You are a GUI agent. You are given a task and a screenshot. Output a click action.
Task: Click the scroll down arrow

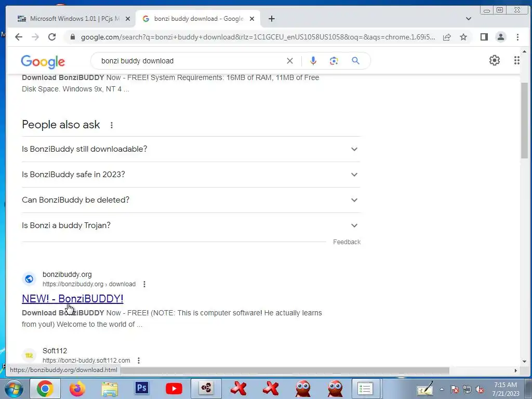point(525,362)
